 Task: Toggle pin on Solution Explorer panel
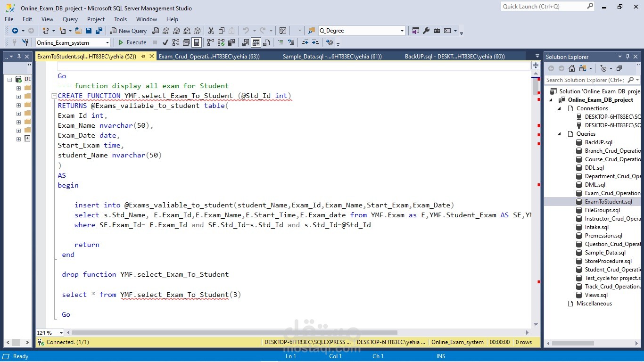[x=627, y=57]
